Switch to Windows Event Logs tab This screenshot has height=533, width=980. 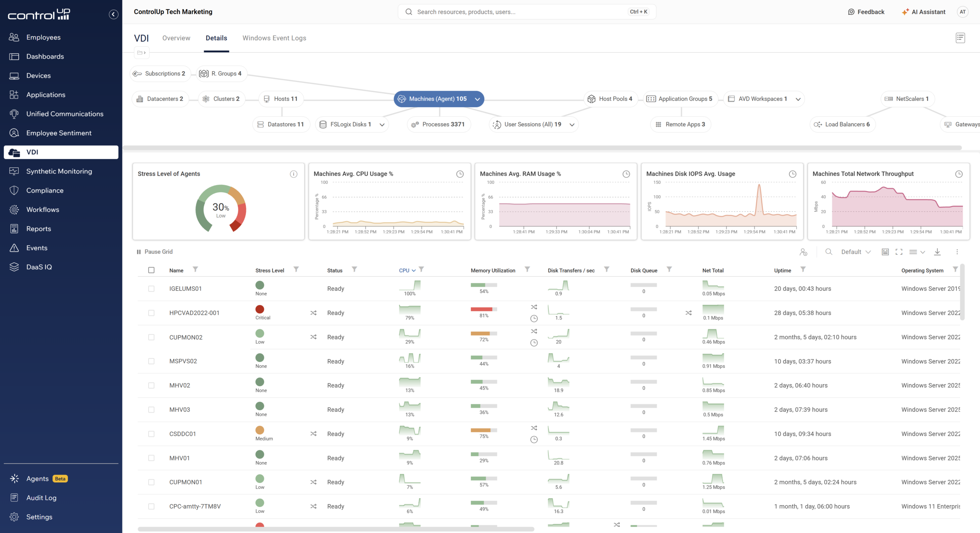pyautogui.click(x=274, y=38)
